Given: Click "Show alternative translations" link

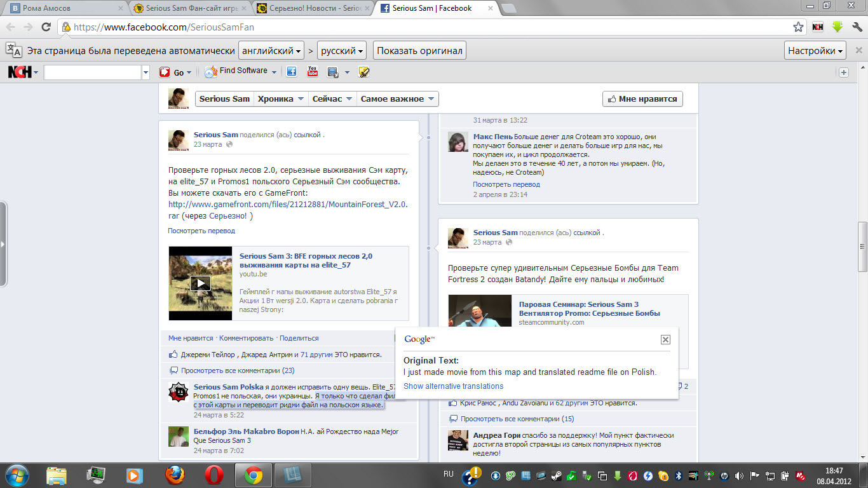Looking at the screenshot, I should [453, 386].
